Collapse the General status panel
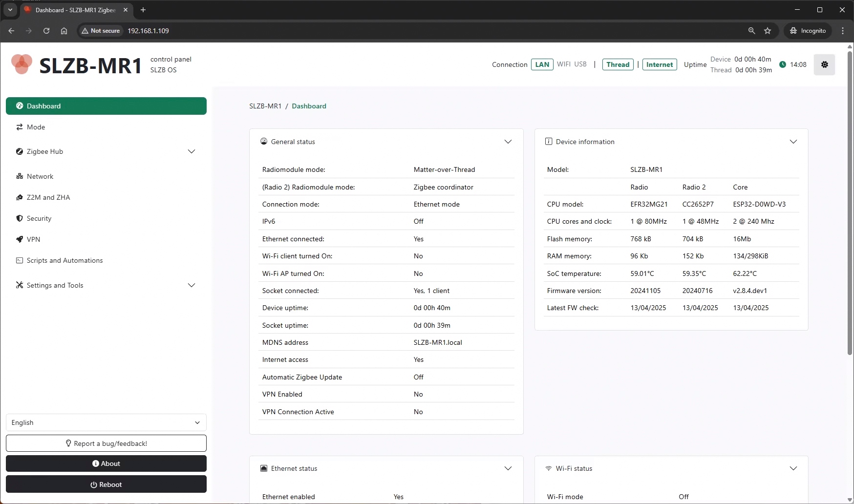Screen dimensions: 854x504 (508, 142)
